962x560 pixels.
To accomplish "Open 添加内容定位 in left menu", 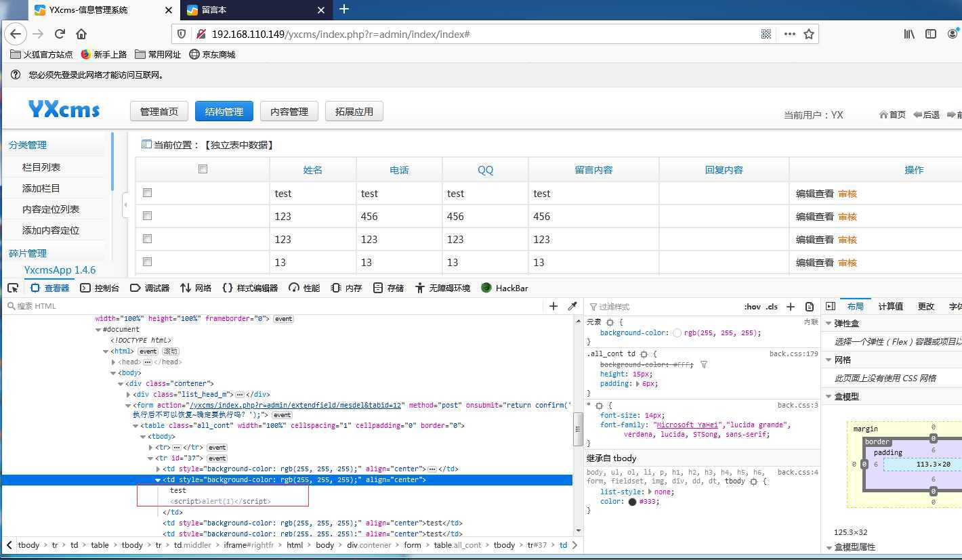I will [51, 230].
